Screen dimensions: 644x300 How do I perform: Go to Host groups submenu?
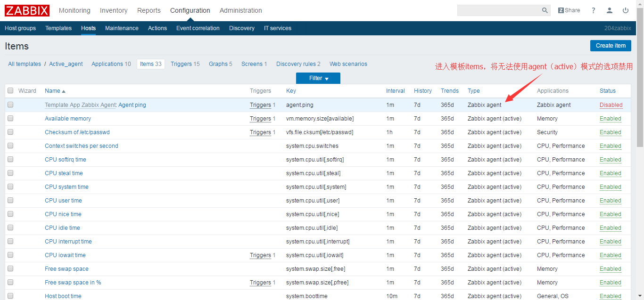pos(20,28)
